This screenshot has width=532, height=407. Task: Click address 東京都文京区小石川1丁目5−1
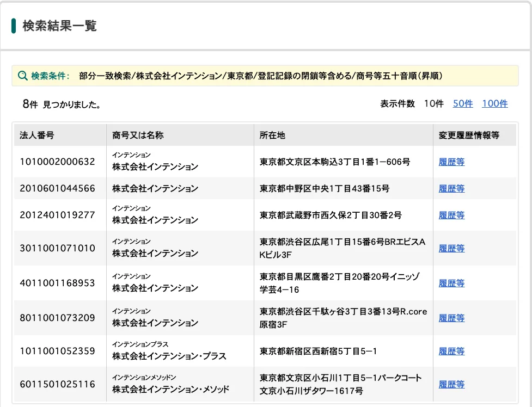tap(341, 384)
